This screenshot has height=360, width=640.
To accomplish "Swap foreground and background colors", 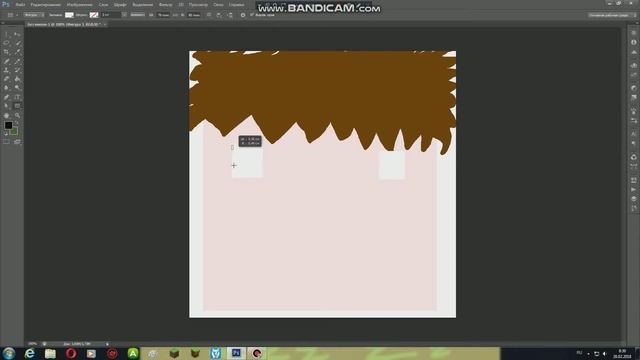I will click(x=17, y=123).
